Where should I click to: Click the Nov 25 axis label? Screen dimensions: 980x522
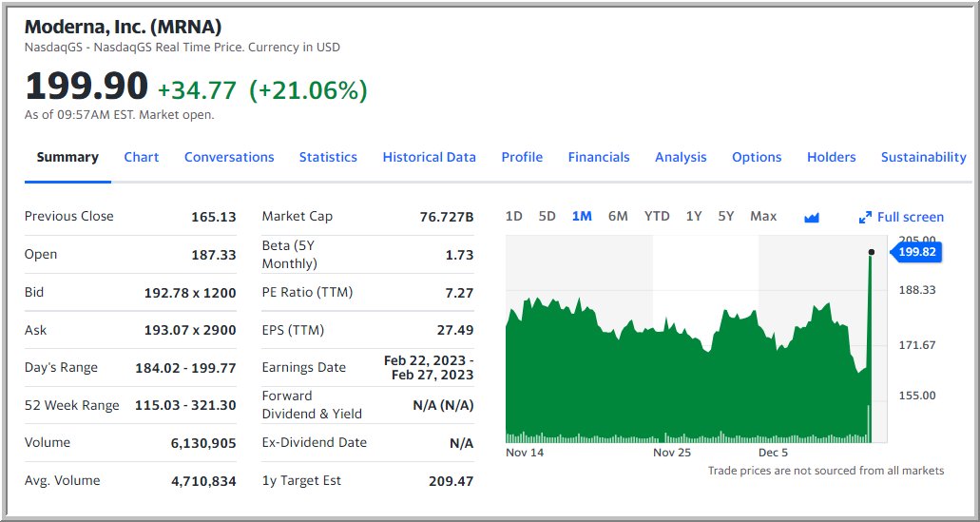point(672,453)
